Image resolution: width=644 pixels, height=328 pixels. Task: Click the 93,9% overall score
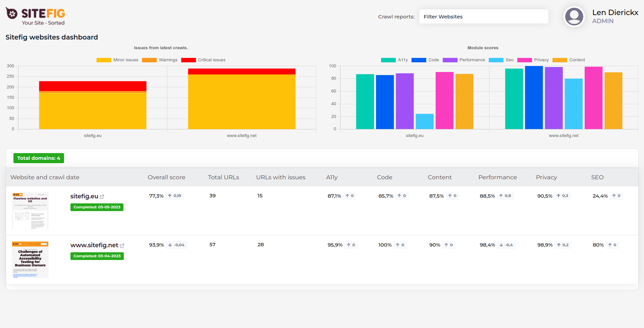[x=157, y=245]
